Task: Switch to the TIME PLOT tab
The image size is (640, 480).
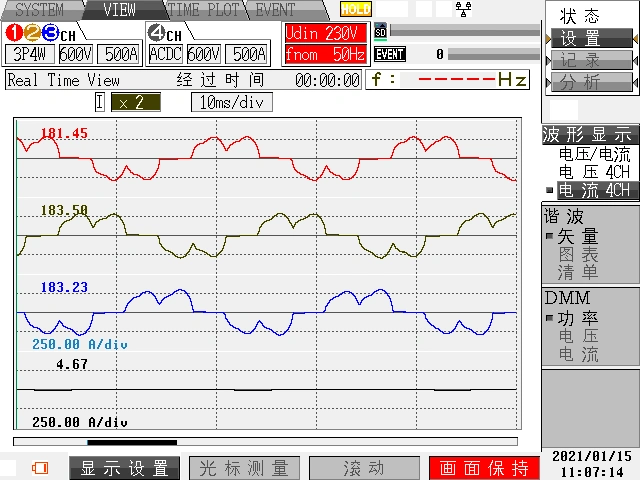Action: click(x=204, y=10)
